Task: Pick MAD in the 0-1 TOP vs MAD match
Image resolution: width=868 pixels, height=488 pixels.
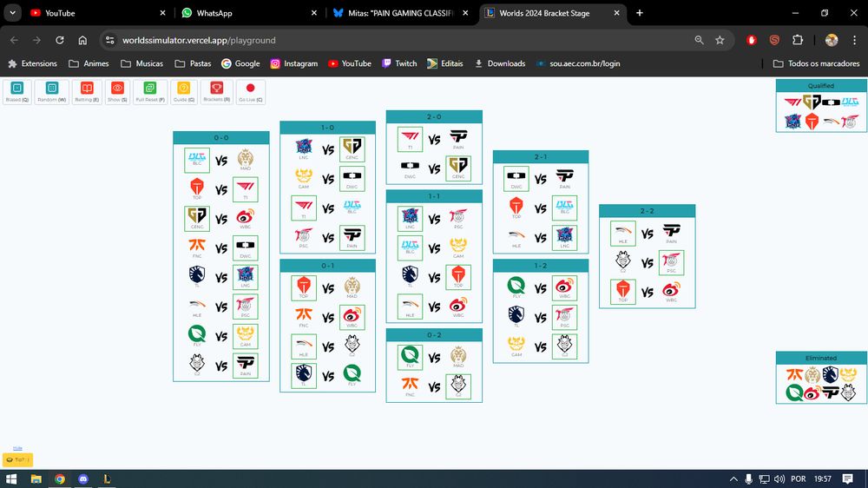Action: [x=352, y=288]
